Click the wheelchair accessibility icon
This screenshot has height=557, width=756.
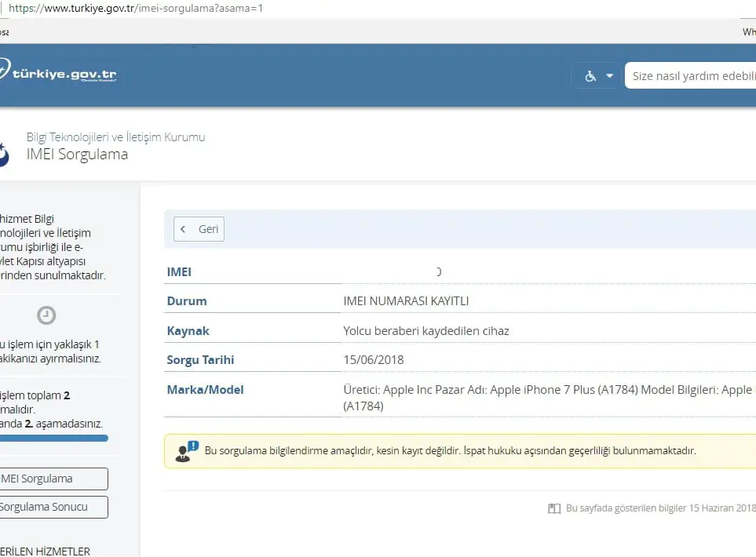tap(590, 76)
